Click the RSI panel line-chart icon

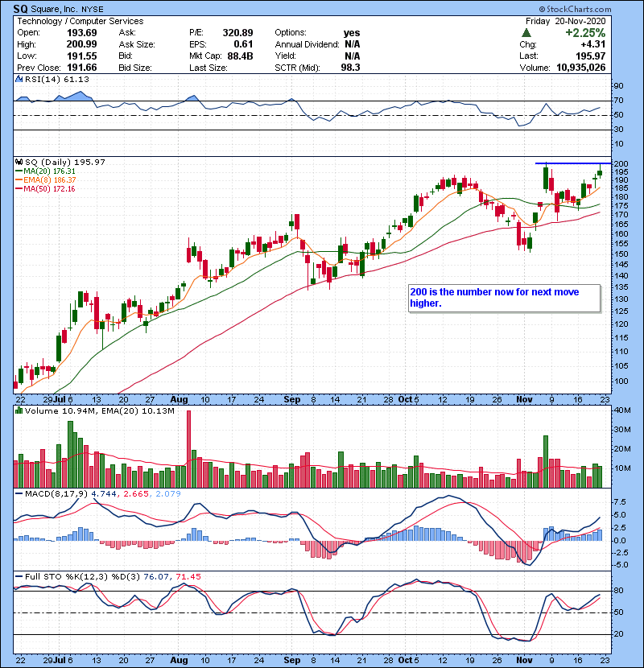[19, 79]
